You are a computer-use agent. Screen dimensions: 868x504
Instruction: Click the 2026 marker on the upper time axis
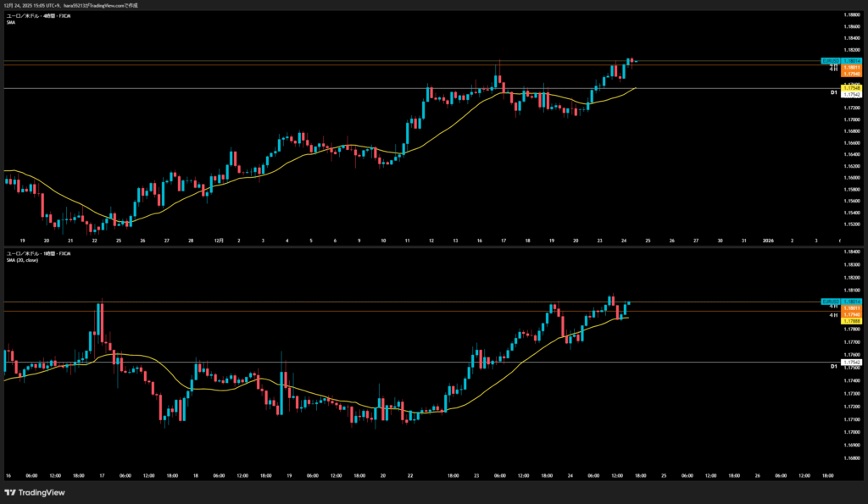point(768,241)
